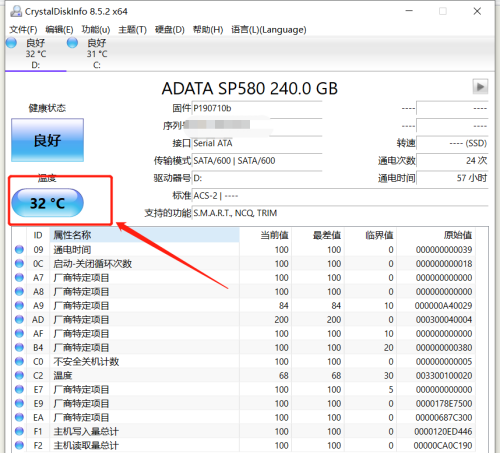Click status dot of row F2

pos(19,445)
